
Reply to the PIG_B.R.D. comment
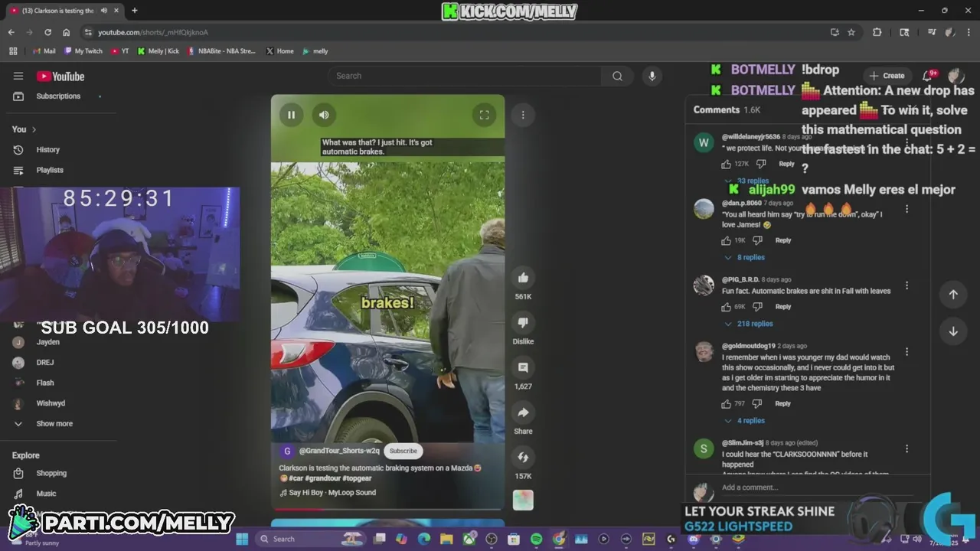click(782, 307)
